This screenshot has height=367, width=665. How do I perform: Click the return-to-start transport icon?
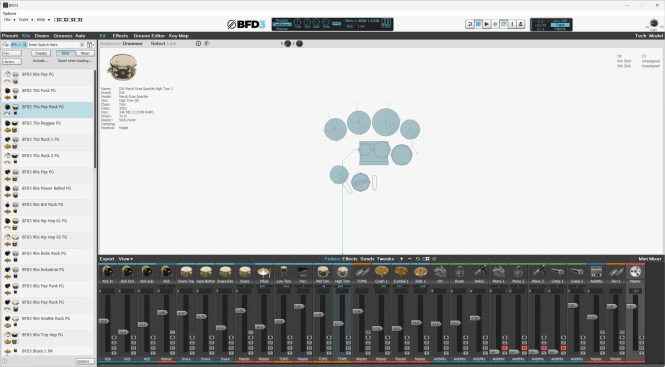469,24
